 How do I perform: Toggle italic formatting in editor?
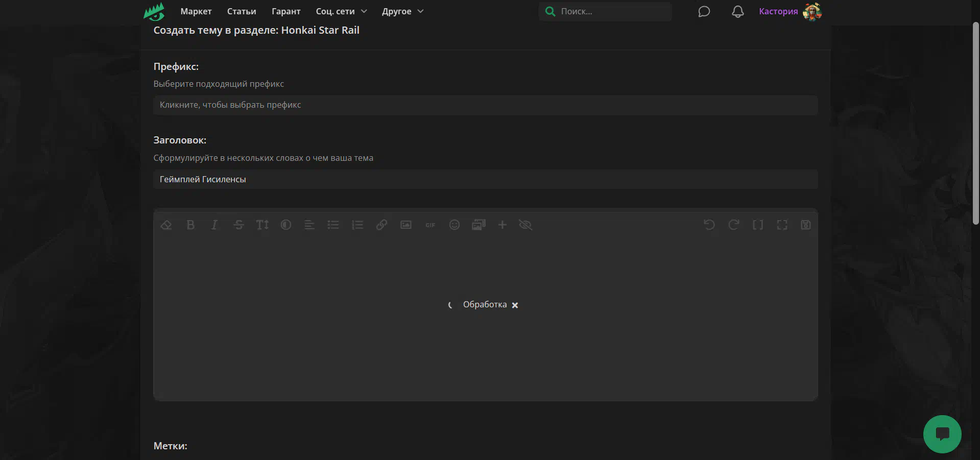pos(214,225)
